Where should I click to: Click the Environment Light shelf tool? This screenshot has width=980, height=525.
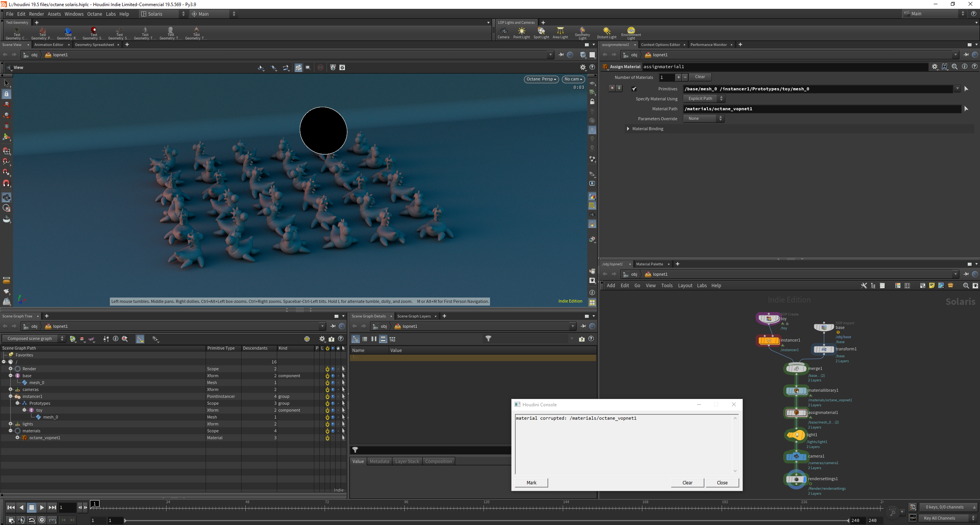pos(631,33)
